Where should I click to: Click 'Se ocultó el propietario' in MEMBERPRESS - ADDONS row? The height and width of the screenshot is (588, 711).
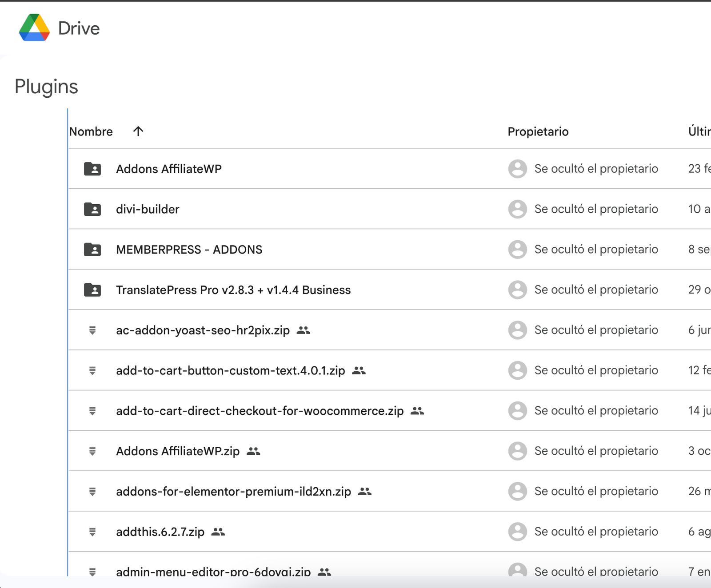pos(596,250)
